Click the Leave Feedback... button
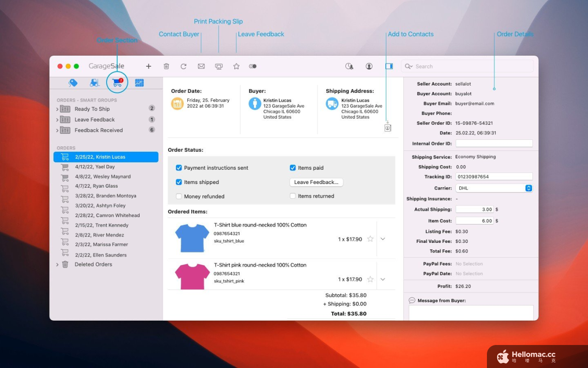This screenshot has height=368, width=588. point(316,182)
